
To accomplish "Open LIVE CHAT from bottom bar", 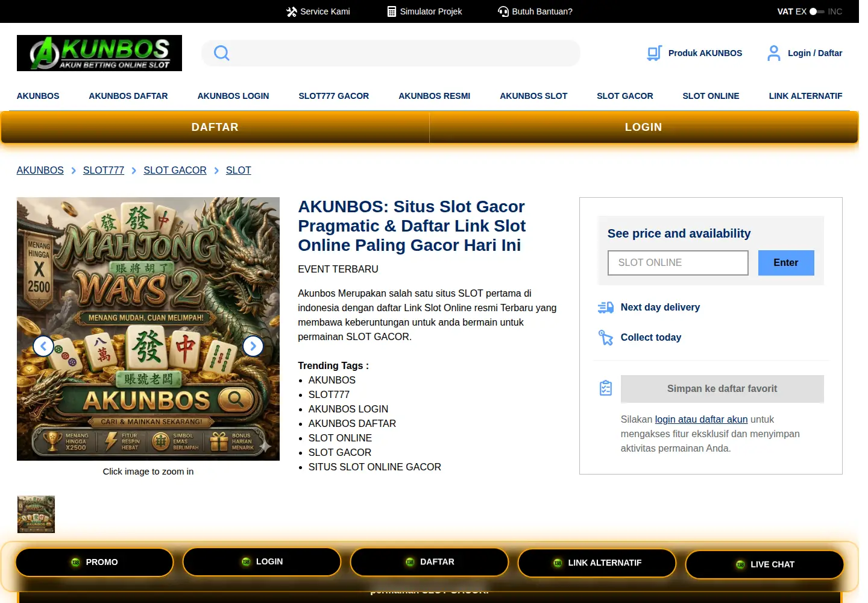I will (765, 564).
